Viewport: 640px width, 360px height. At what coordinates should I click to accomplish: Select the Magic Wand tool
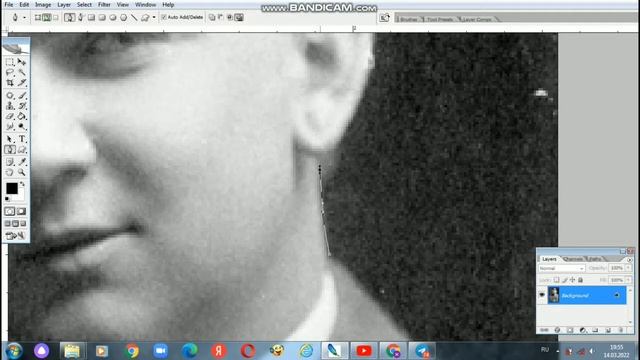click(22, 72)
